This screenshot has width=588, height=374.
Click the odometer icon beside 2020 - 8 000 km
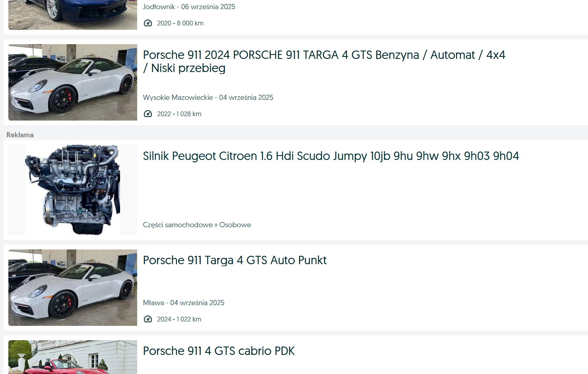click(148, 23)
